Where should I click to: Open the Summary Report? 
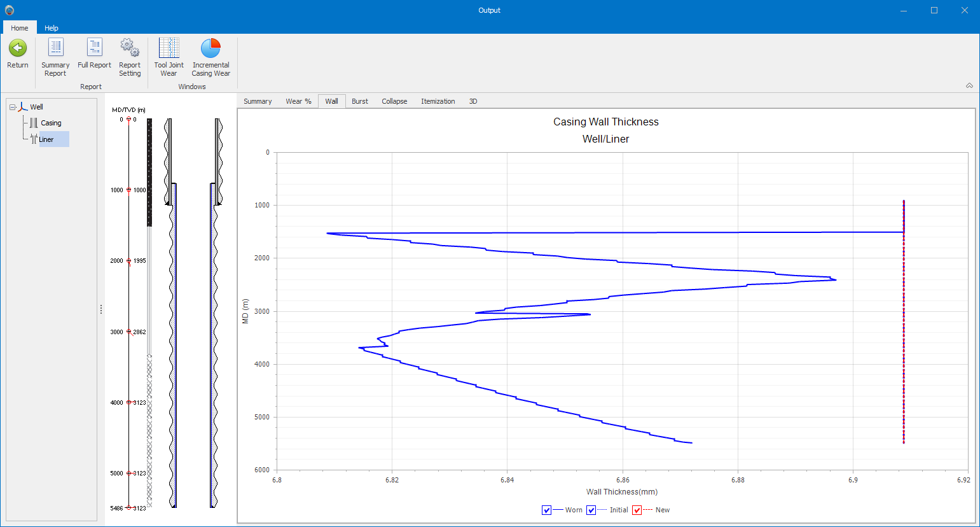(56, 48)
